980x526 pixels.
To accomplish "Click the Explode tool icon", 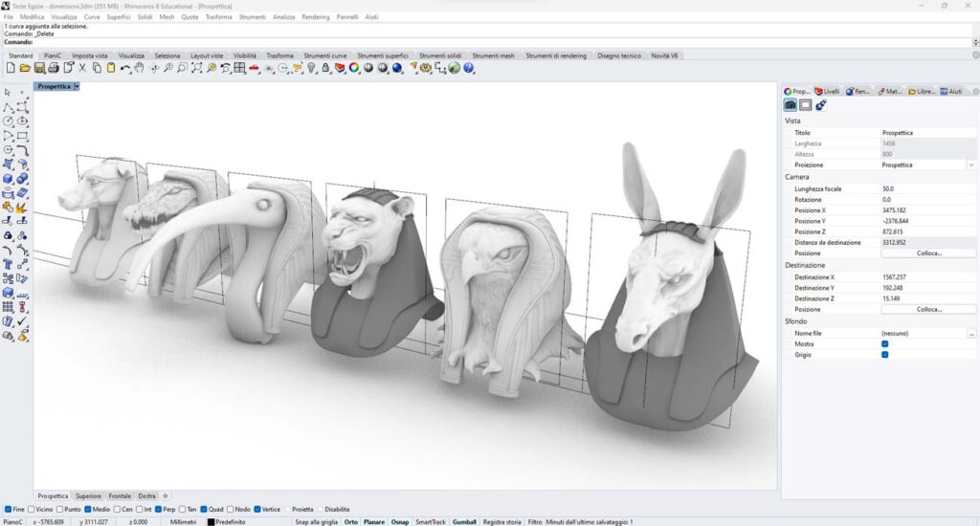I will click(x=23, y=208).
